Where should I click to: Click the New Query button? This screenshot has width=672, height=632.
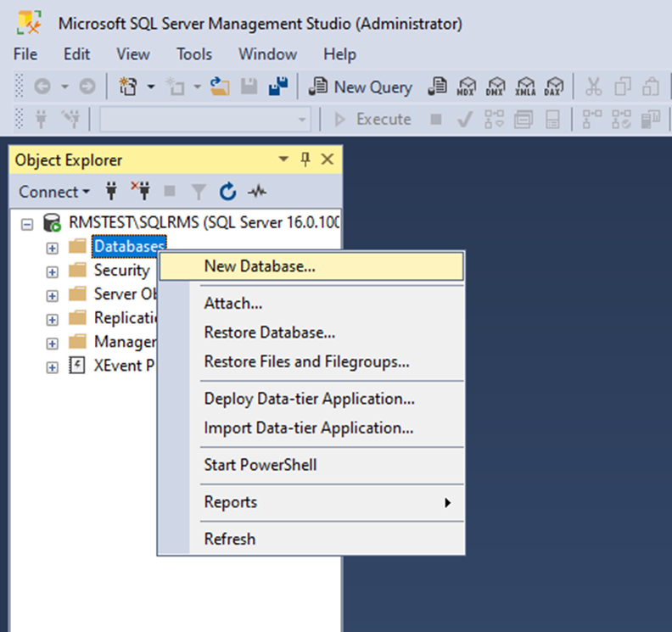(361, 87)
